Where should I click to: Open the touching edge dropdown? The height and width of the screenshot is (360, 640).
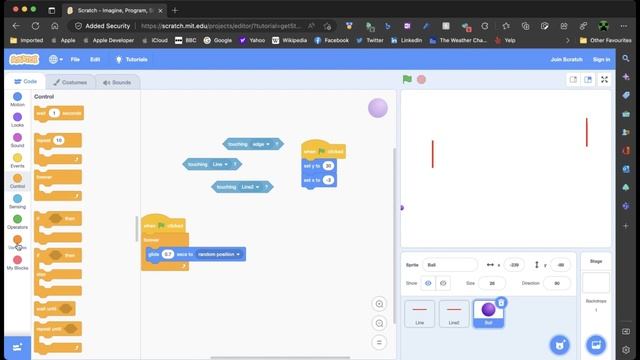[x=261, y=144]
